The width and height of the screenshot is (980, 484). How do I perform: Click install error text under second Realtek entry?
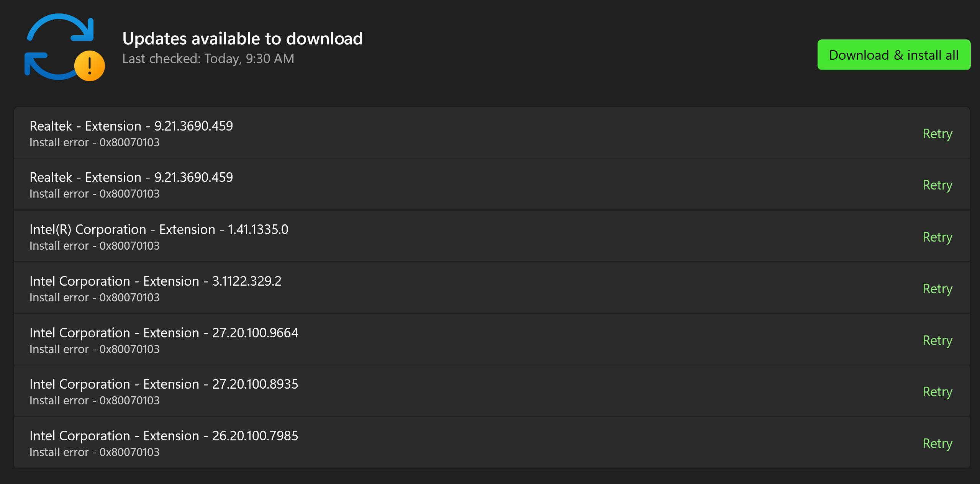tap(94, 194)
